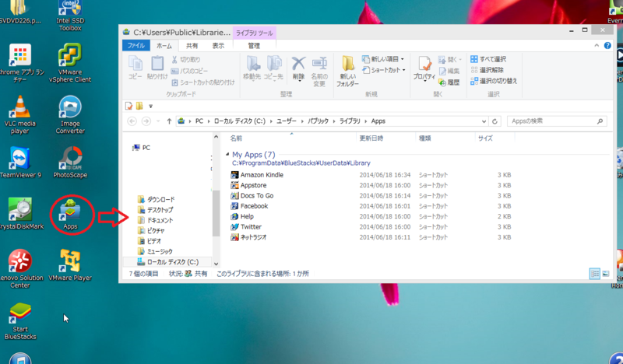Click the Appsの検索 search box

(x=557, y=121)
